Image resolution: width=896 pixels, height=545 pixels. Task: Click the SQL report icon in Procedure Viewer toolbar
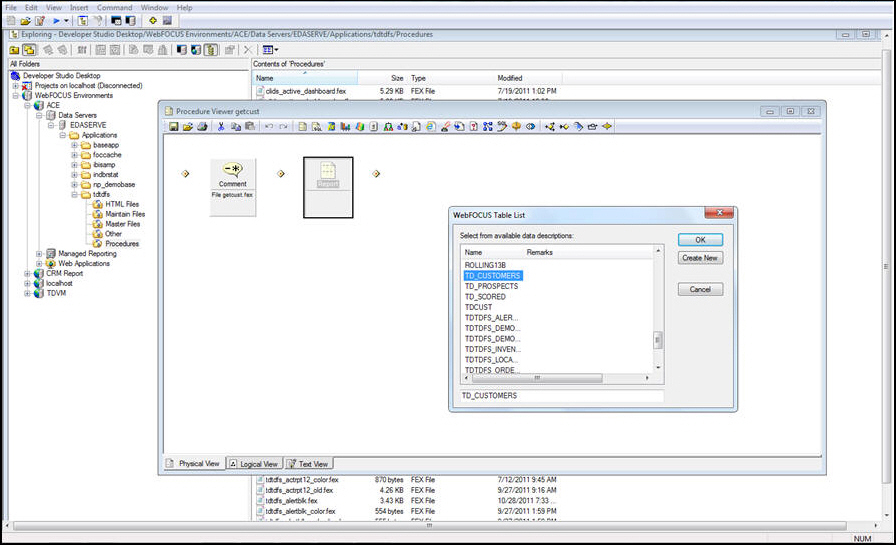317,127
